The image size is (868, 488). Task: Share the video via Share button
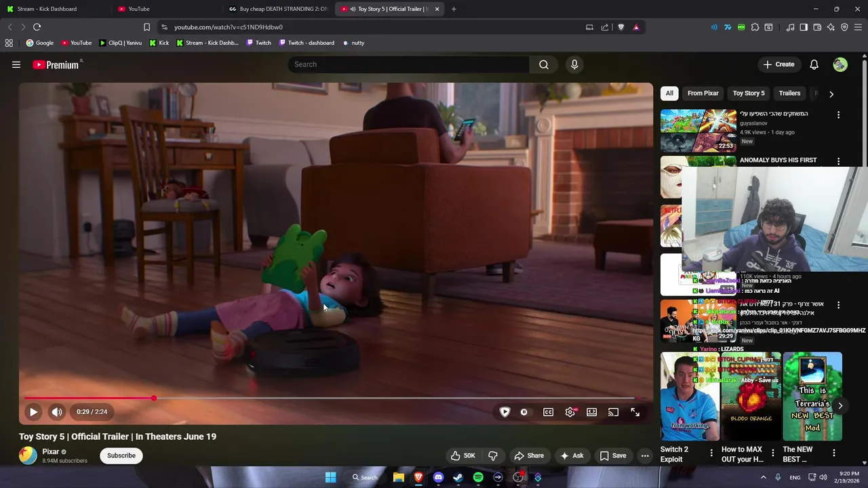[x=529, y=455]
